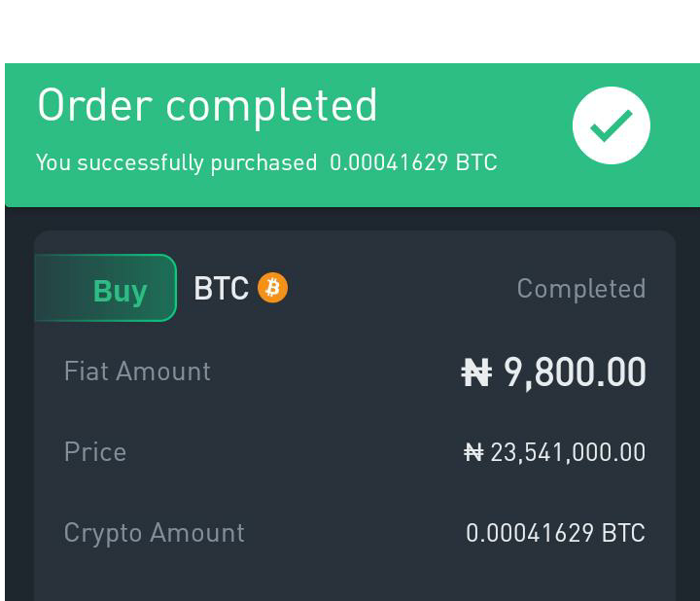Tap the word Order in banner title
This screenshot has width=700, height=601.
pos(95,105)
